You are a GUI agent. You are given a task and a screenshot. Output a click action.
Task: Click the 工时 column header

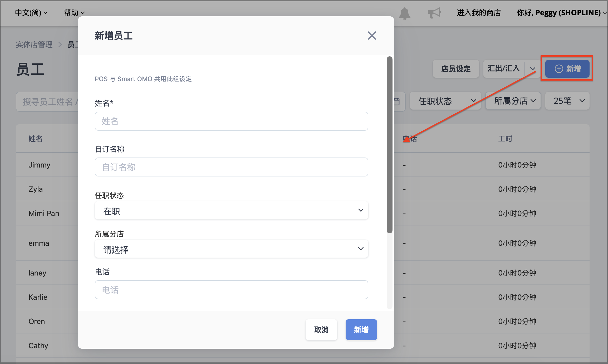[x=505, y=139]
